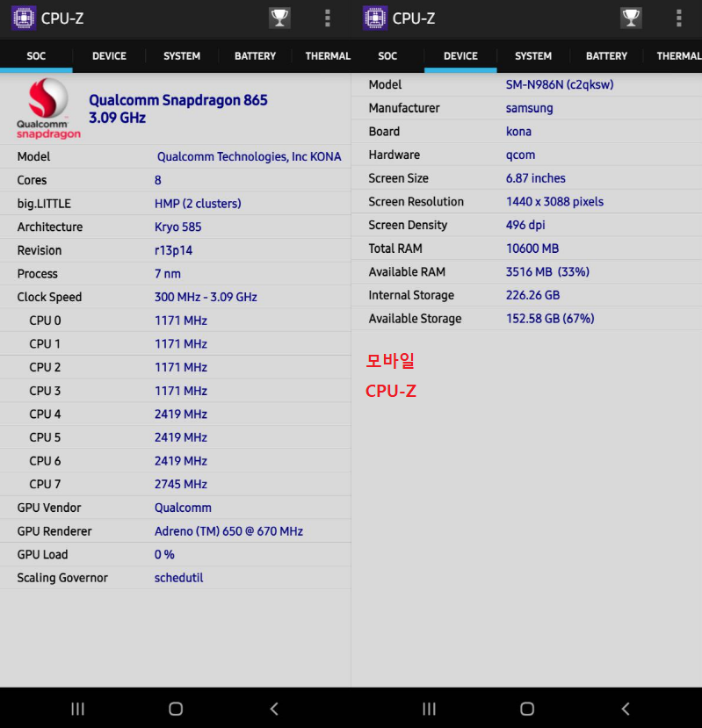Tap the Adreno (TM) 650 @ 670 MHz value
Viewport: 702px width, 728px height.
(228, 531)
